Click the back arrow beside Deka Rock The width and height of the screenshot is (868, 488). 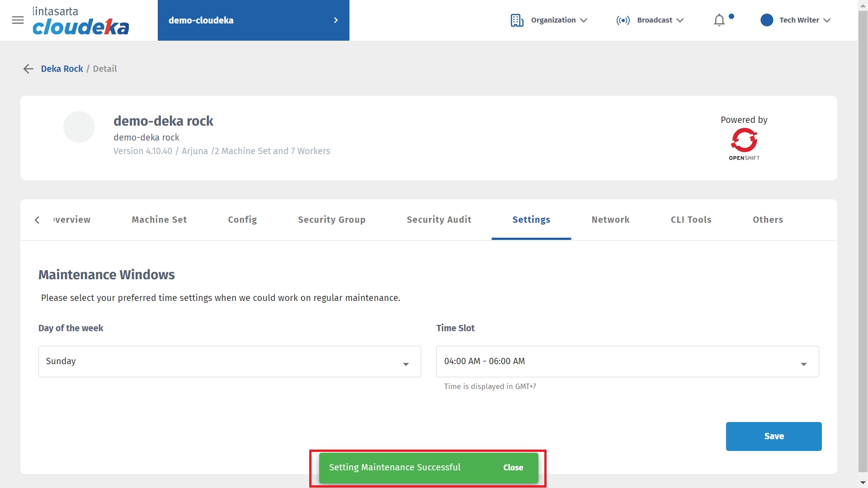[28, 69]
